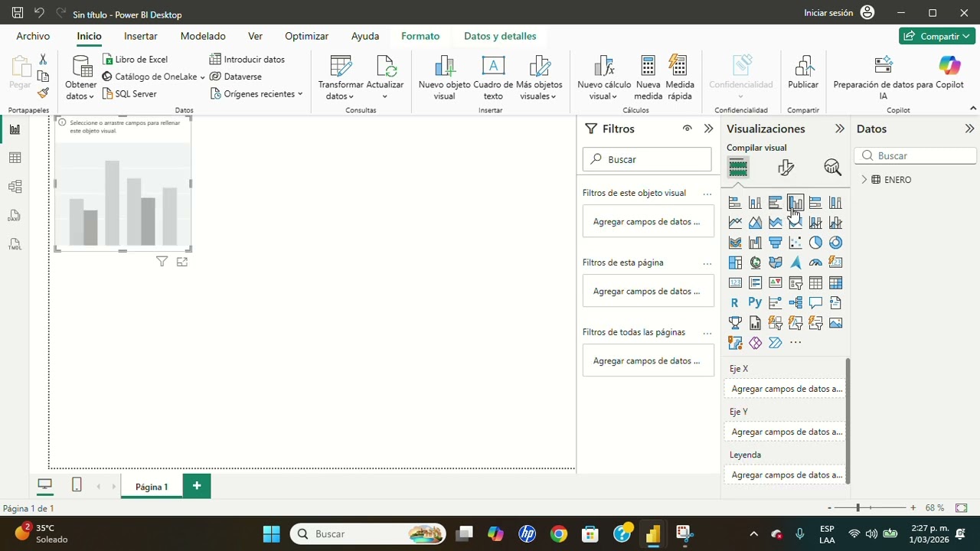Add a new report page
This screenshot has width=980, height=551.
pos(197,485)
